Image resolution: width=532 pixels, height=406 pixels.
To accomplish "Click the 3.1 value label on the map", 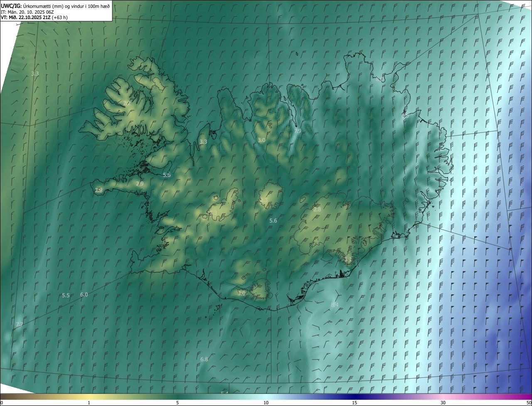I will 348,260.
